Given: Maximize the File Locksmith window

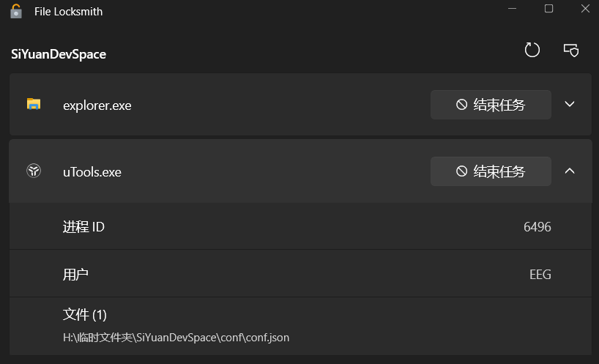Looking at the screenshot, I should 548,9.
